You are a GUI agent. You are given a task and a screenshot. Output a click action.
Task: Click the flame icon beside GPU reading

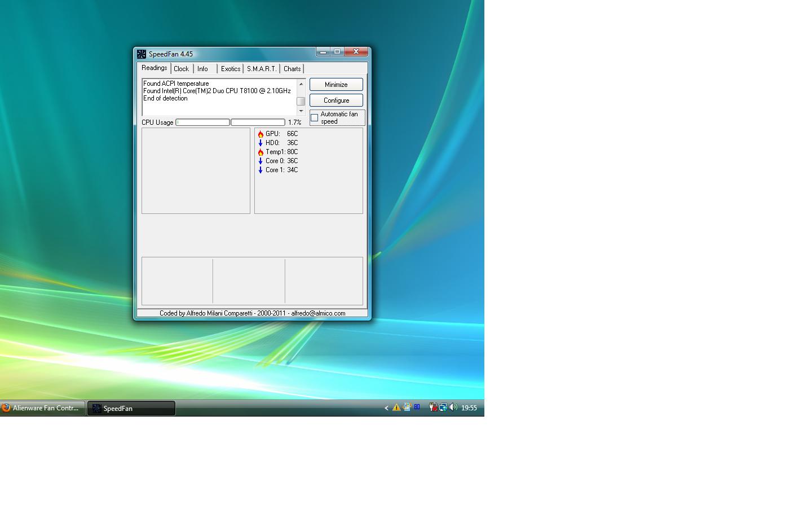point(261,134)
